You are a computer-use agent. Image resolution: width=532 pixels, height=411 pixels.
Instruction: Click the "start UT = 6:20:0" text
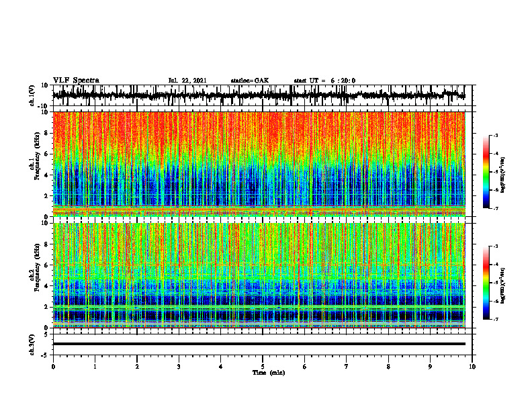click(324, 81)
